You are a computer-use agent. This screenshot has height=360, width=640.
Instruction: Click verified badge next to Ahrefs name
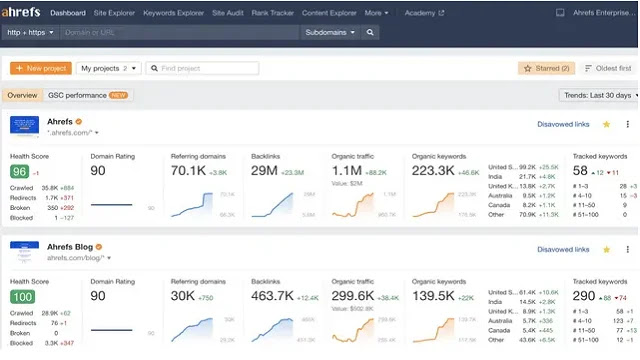(79, 122)
